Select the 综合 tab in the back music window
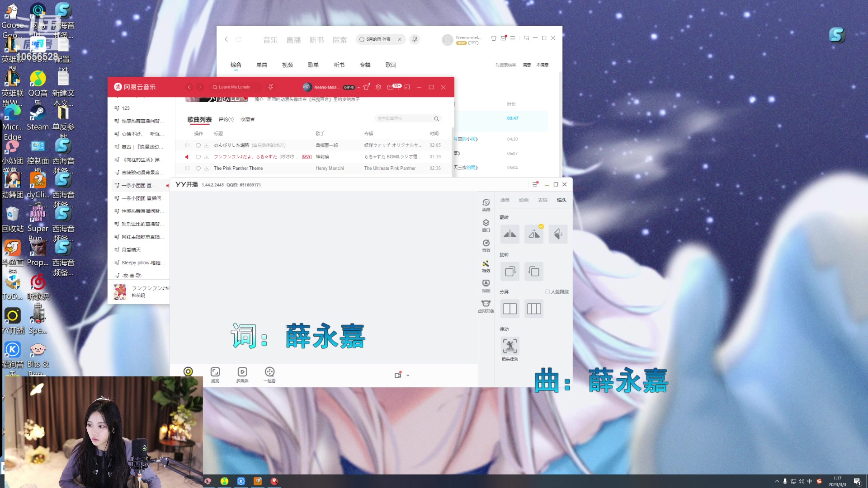Image resolution: width=868 pixels, height=488 pixels. (236, 65)
